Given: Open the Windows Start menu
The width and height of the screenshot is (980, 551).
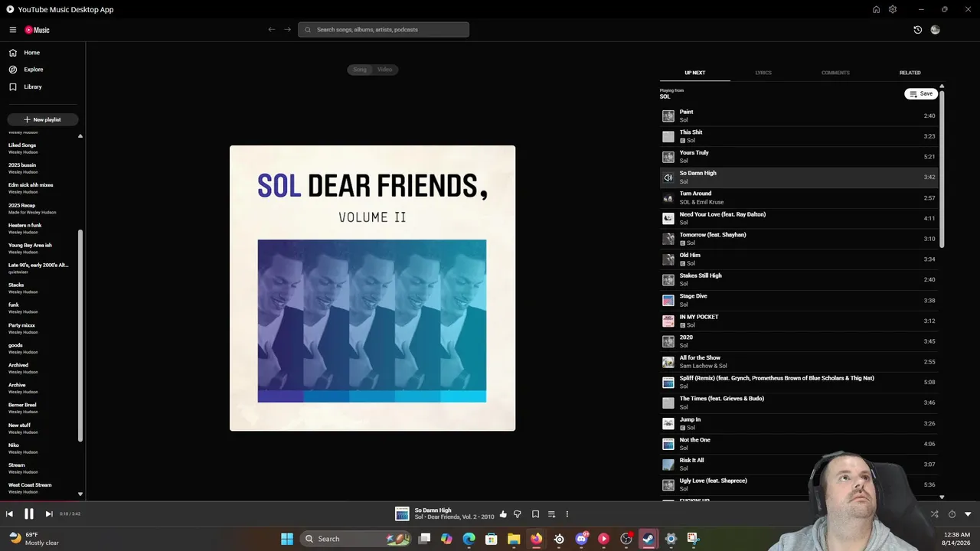Looking at the screenshot, I should pos(287,539).
